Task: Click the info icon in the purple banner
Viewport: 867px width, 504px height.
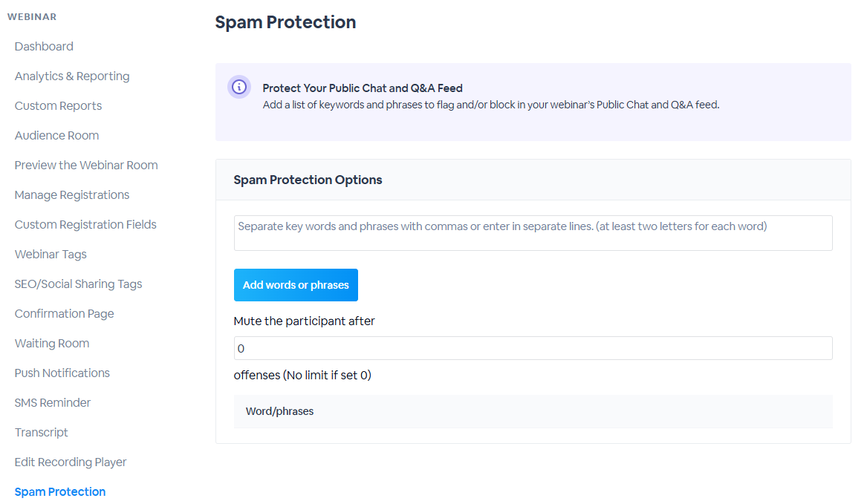Action: (x=239, y=87)
